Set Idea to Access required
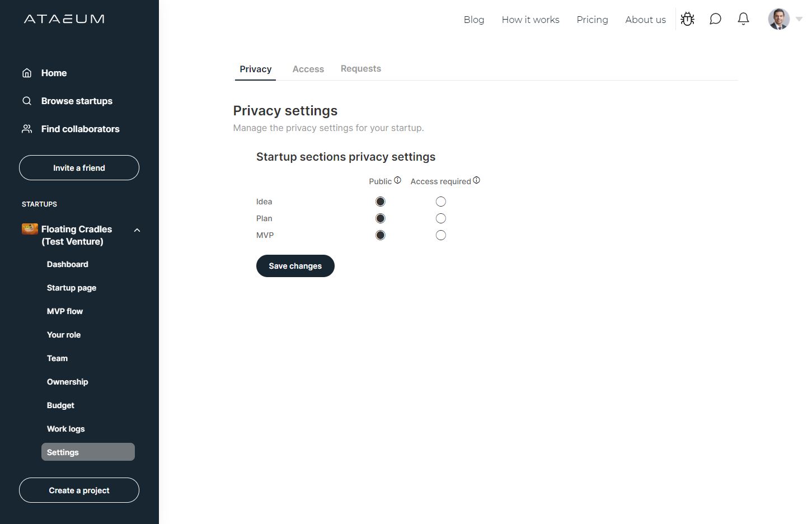Image resolution: width=812 pixels, height=524 pixels. click(441, 202)
